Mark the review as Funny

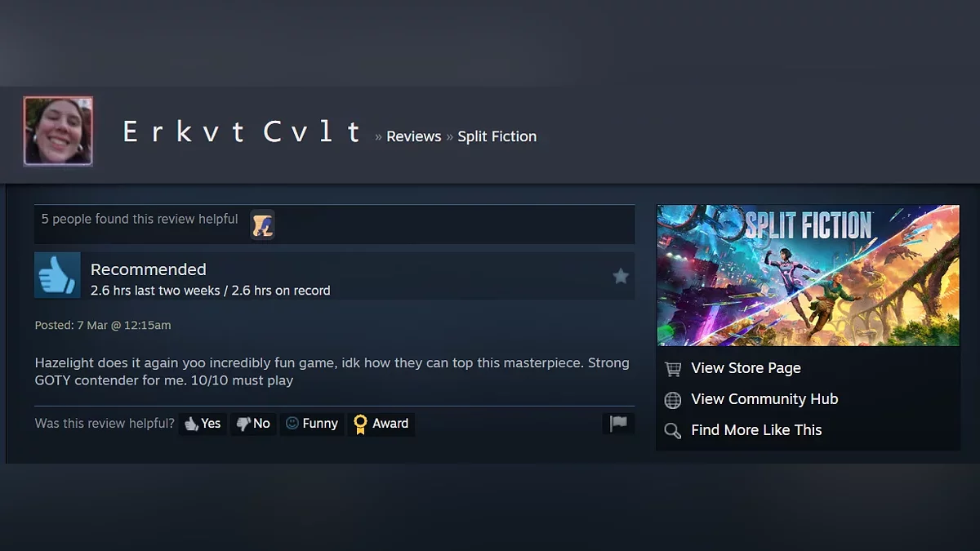[x=312, y=424]
